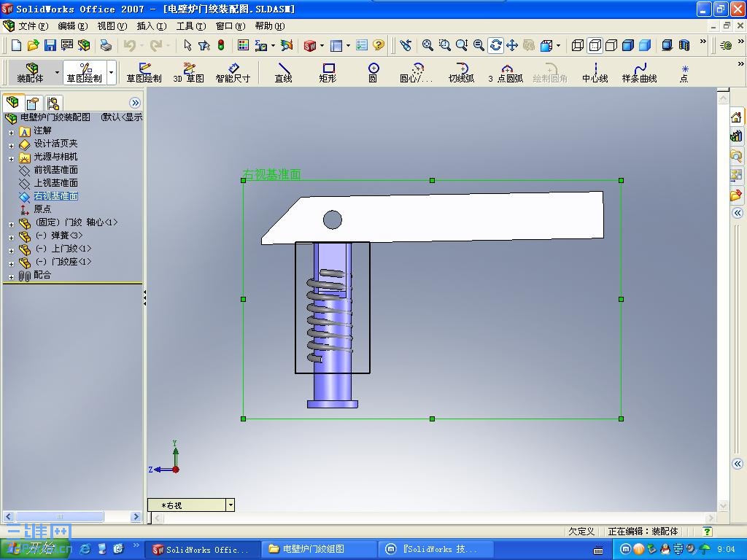747x560 pixels.
Task: Open the FeatureManager design tree tab
Action: point(12,102)
